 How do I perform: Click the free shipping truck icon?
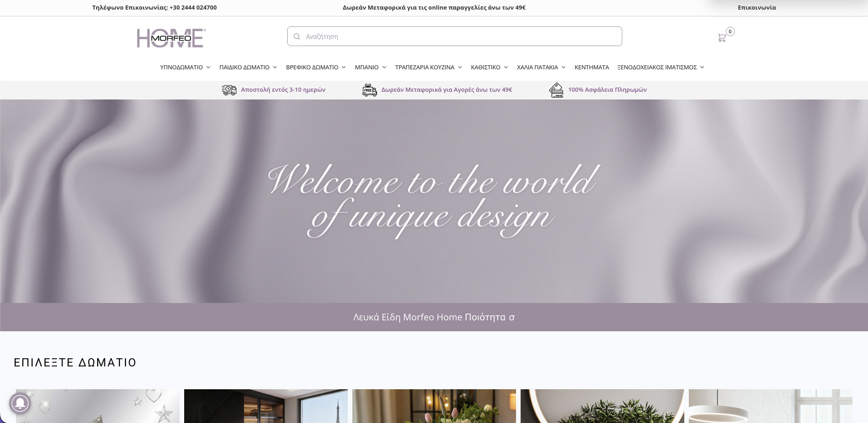click(370, 90)
